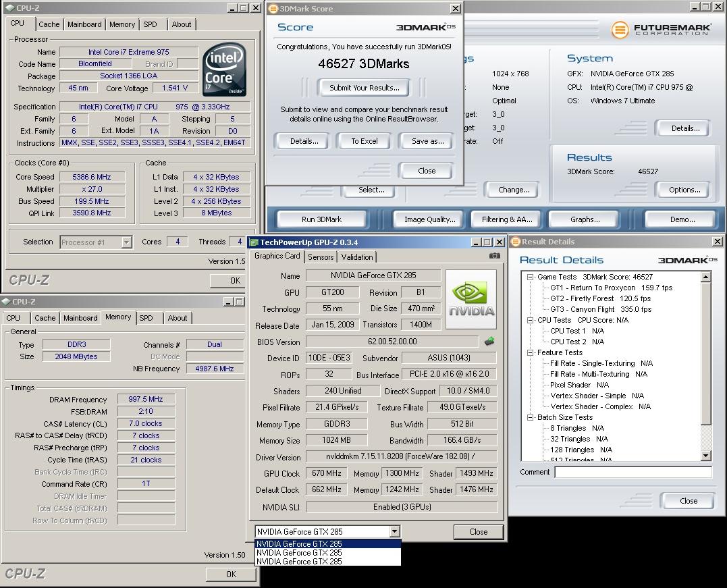Collapse the CPU Tests tree node
This screenshot has height=588, width=727.
(530, 320)
